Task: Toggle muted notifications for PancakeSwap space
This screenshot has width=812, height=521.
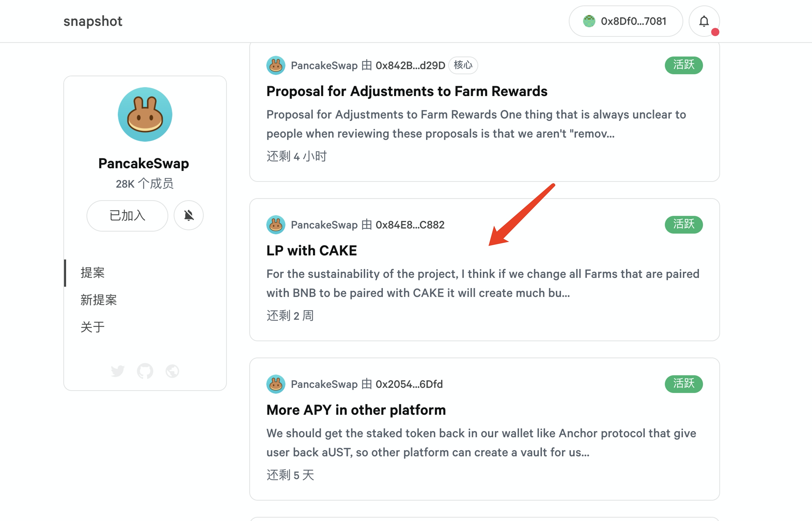Action: pos(189,215)
